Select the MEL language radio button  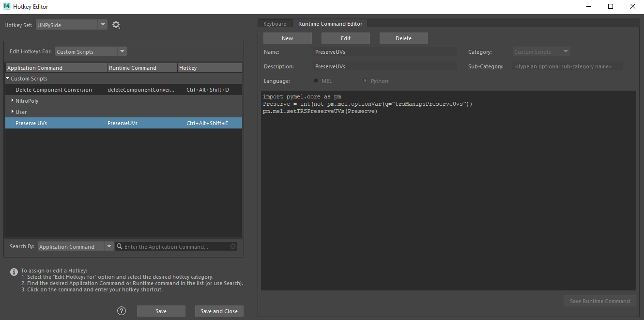click(x=316, y=81)
